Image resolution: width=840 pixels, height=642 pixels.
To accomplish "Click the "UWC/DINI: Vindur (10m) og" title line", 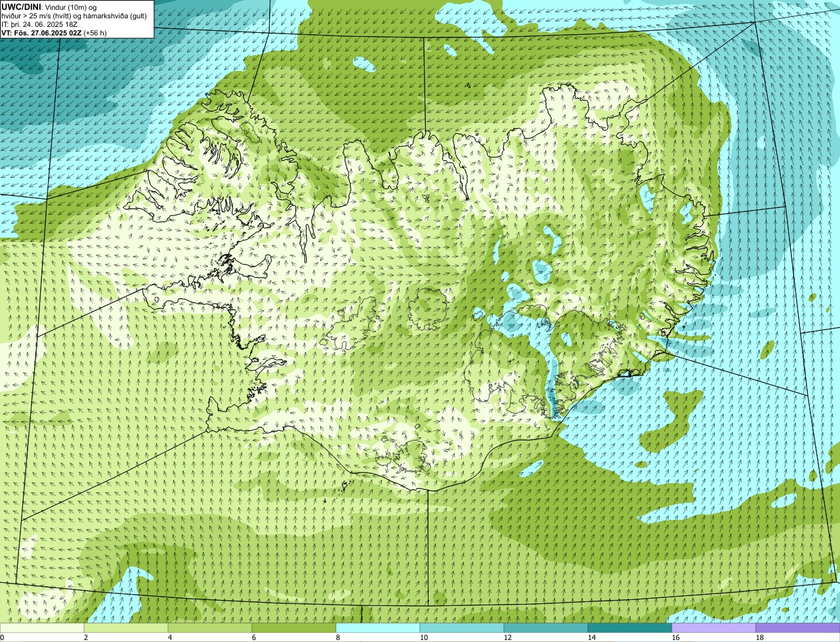I will [x=49, y=7].
